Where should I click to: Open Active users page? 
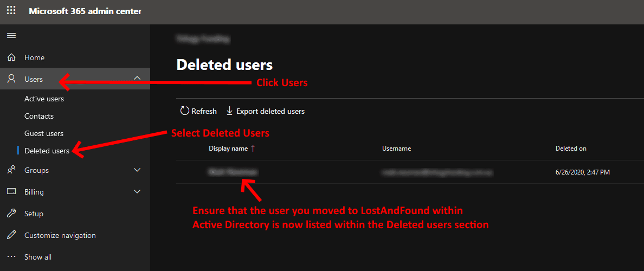(44, 99)
